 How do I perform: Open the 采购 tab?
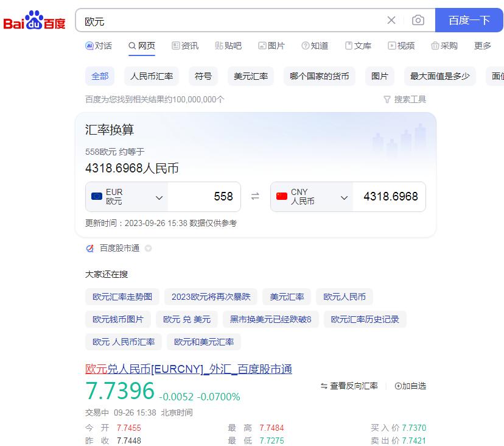coord(444,46)
